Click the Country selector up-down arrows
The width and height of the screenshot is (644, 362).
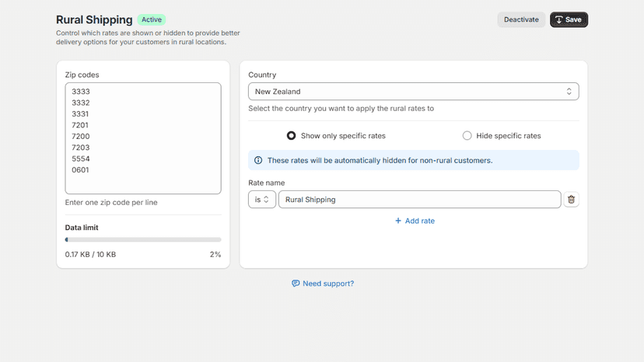point(569,92)
